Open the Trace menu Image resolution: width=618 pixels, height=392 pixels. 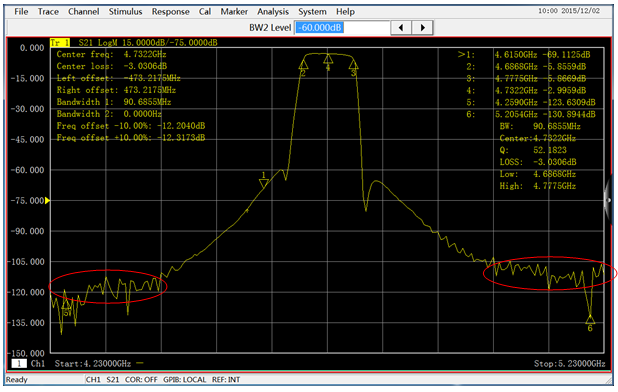click(48, 12)
